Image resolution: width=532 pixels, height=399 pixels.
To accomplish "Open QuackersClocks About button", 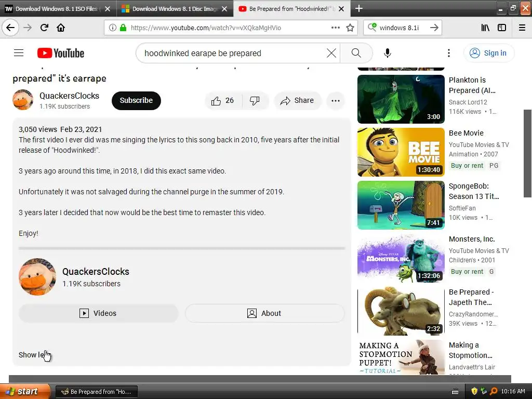I will point(264,313).
